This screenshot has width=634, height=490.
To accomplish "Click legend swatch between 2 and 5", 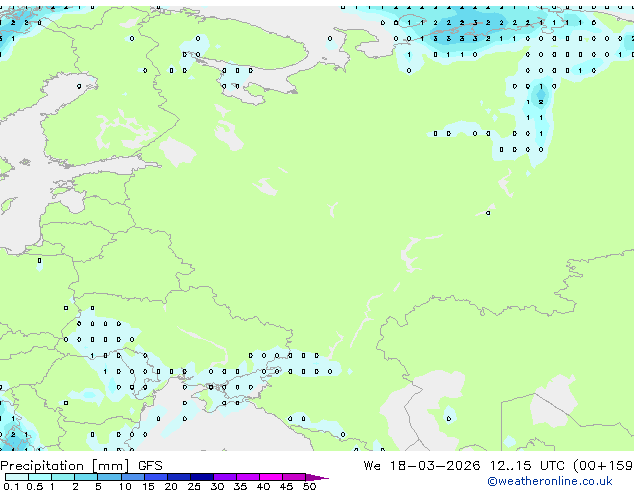I will [86, 477].
